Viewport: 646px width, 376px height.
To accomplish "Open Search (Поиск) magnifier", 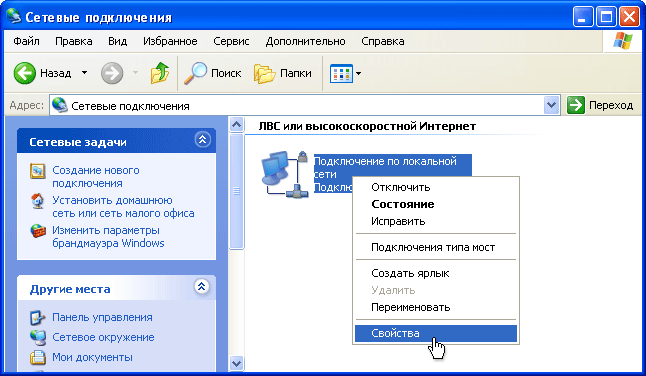I will click(x=195, y=73).
